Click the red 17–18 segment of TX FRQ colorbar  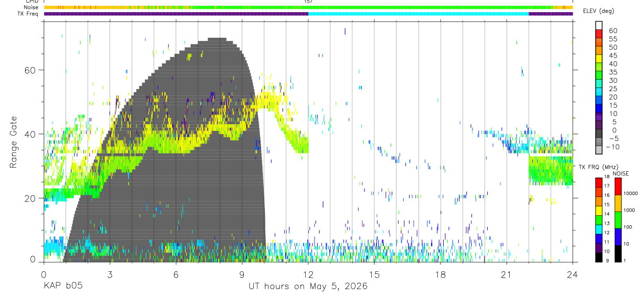point(599,182)
